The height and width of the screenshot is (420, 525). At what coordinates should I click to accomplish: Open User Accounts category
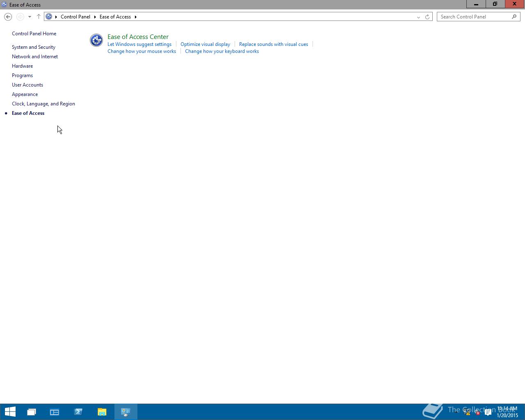coord(27,85)
